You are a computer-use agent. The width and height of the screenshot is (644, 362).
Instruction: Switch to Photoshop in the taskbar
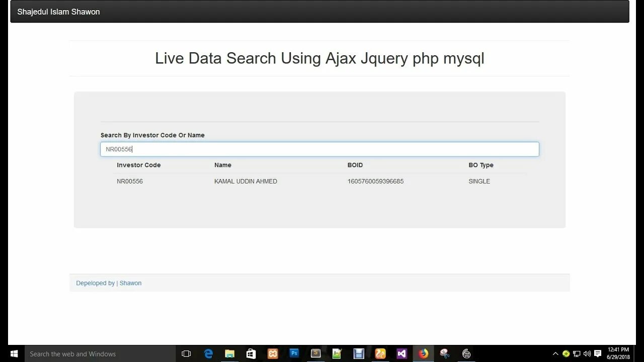(x=294, y=353)
